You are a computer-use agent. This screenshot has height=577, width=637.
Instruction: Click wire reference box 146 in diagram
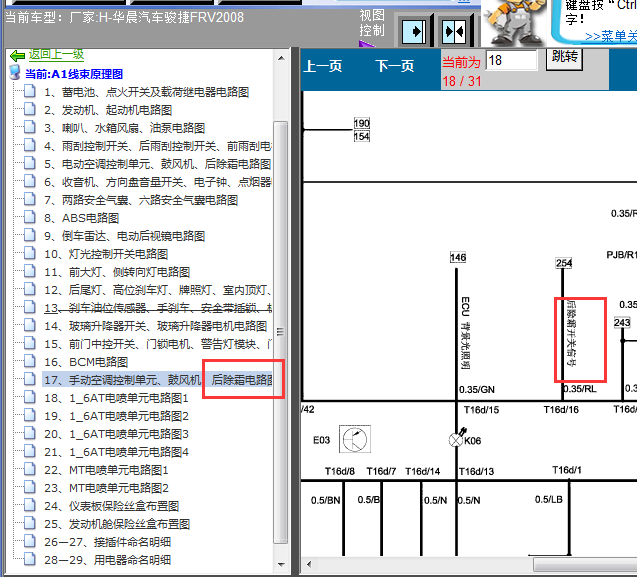(458, 257)
